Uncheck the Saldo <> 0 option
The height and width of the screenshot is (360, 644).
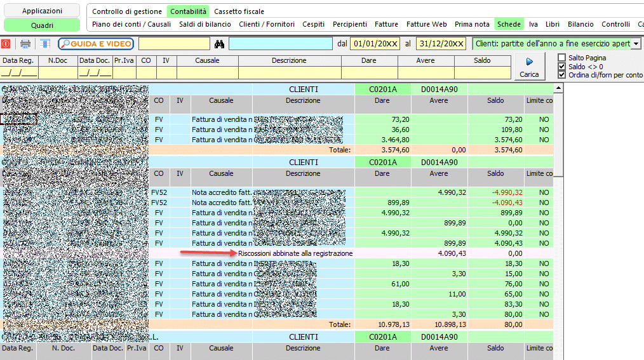[x=561, y=66]
